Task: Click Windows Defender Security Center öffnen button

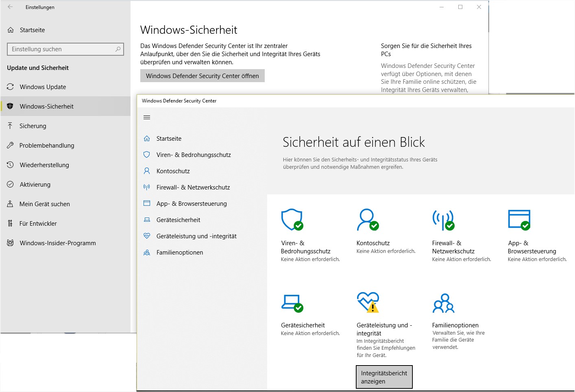Action: (203, 76)
